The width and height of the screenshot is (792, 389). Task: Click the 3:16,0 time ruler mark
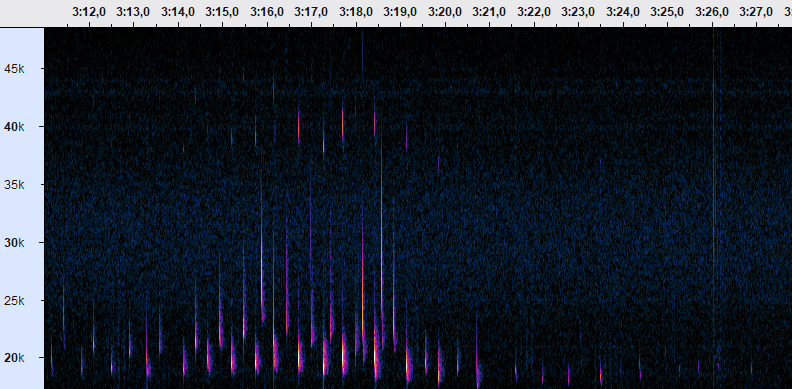[267, 12]
